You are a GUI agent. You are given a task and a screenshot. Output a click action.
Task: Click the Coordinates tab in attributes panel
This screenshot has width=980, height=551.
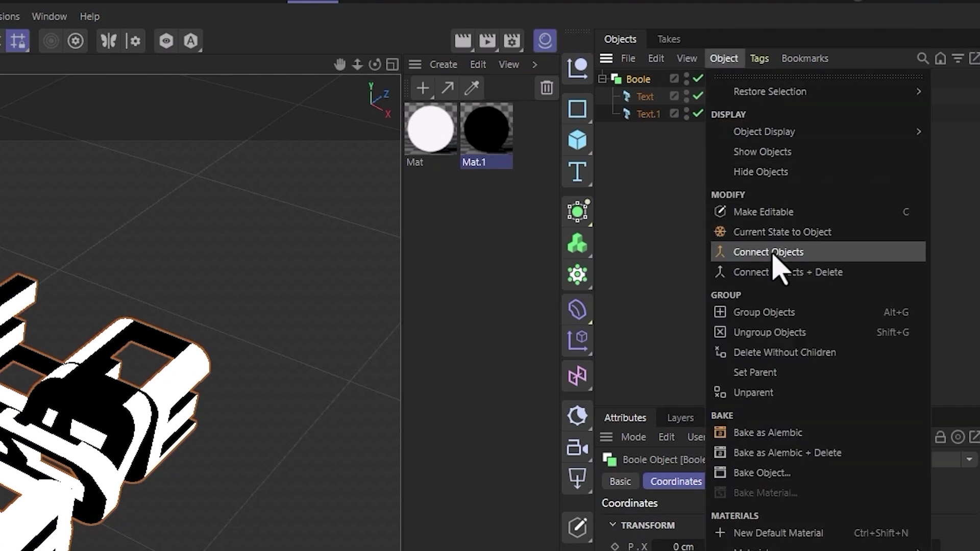pyautogui.click(x=675, y=481)
